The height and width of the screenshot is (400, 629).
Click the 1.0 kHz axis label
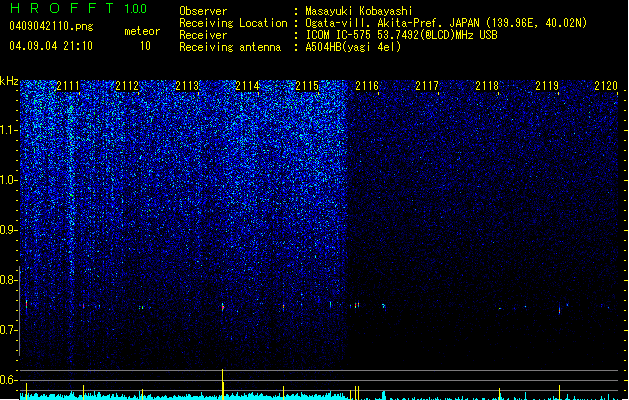click(x=8, y=180)
